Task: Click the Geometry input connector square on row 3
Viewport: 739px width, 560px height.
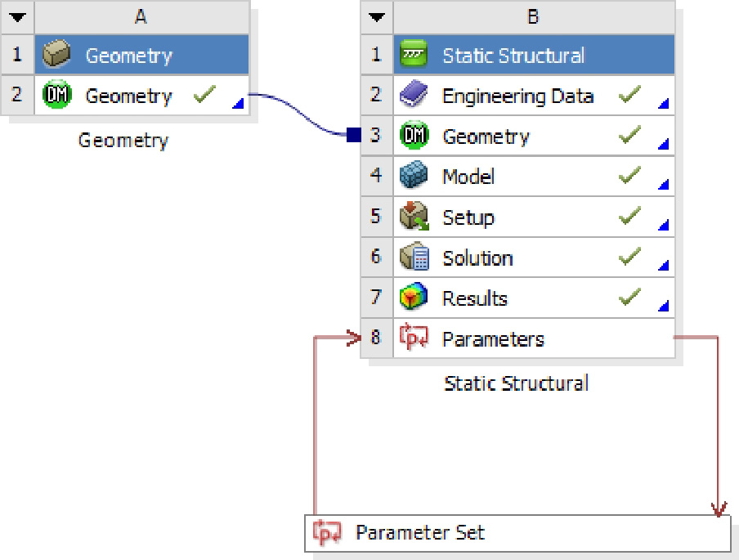Action: pos(353,136)
